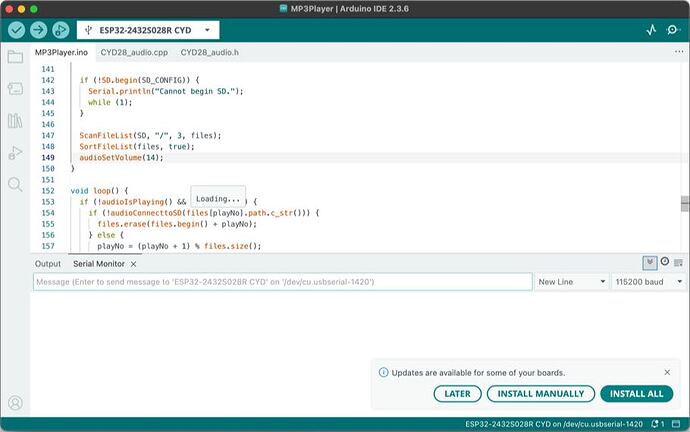Click the Serial.println "Cannot begin SD." line
690x432 pixels.
tap(165, 91)
